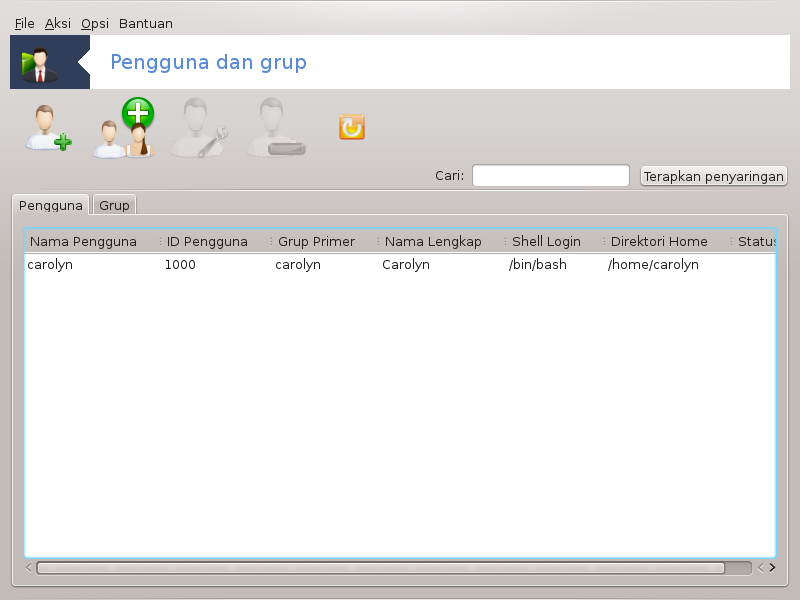Click the greyed Edit user wrench icon
The height and width of the screenshot is (600, 800).
[x=199, y=128]
